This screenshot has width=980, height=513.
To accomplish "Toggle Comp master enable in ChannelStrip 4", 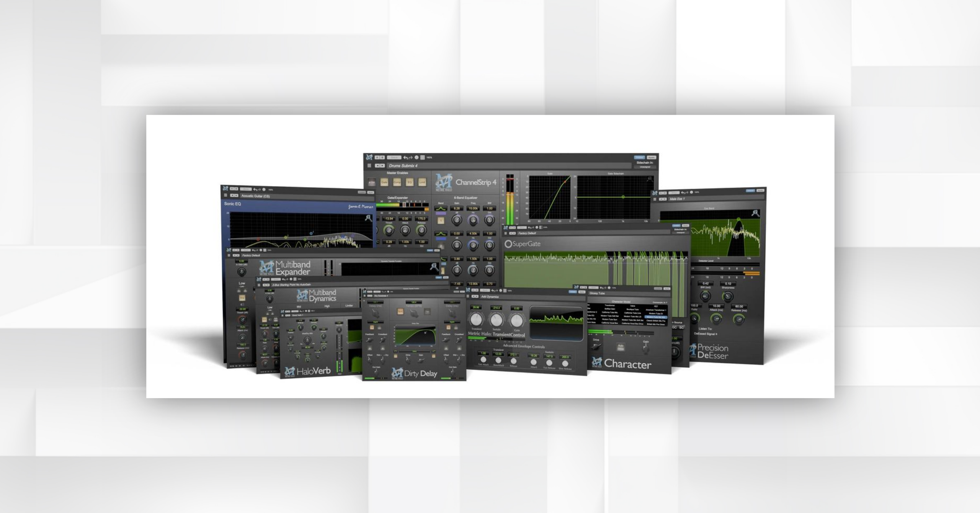I will [397, 182].
